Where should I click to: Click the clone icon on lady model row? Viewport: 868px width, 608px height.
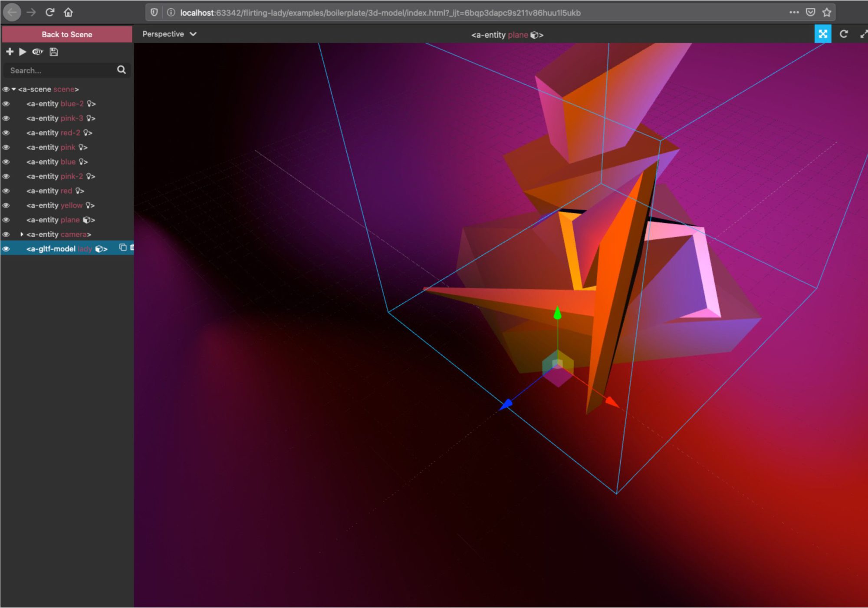(x=123, y=248)
